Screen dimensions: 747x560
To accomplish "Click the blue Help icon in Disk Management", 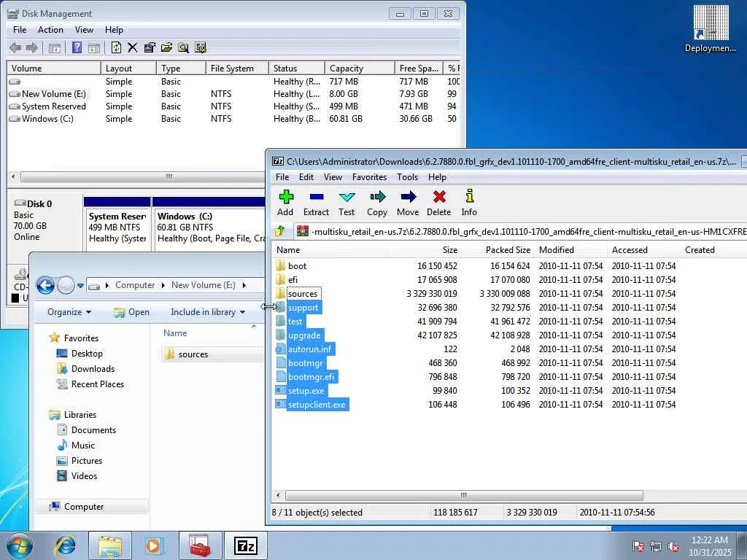I will [x=77, y=47].
